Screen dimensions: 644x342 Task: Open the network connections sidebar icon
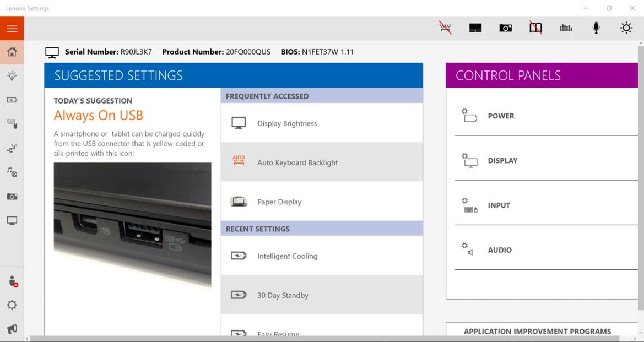12,148
